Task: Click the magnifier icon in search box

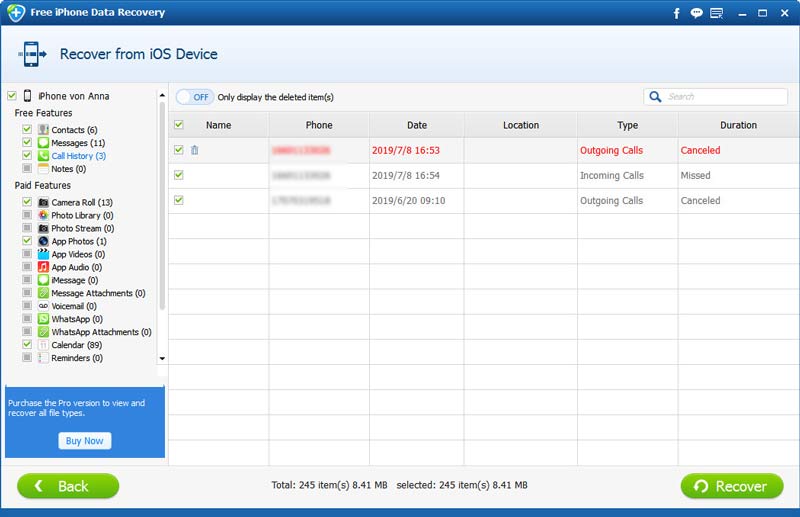Action: [656, 97]
